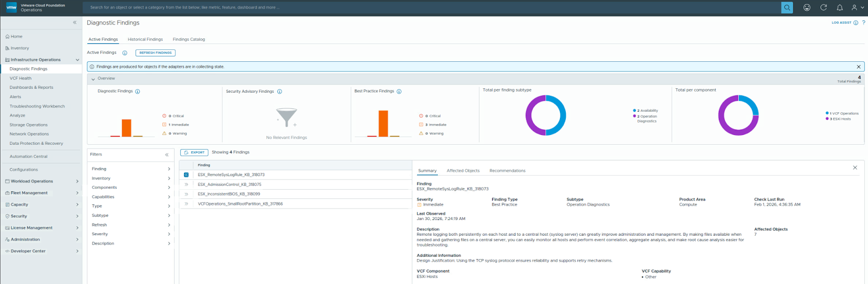Click the Log Assist info icon
The height and width of the screenshot is (284, 868).
pos(856,23)
